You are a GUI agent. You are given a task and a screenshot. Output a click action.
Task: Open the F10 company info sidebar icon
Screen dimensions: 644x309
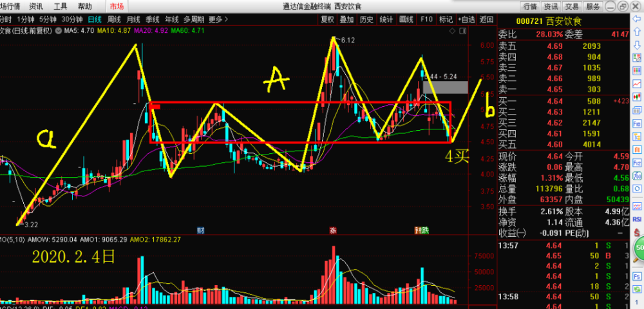click(637, 123)
